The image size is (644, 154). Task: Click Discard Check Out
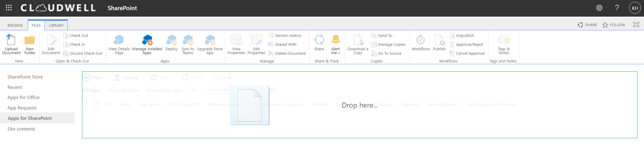click(83, 53)
